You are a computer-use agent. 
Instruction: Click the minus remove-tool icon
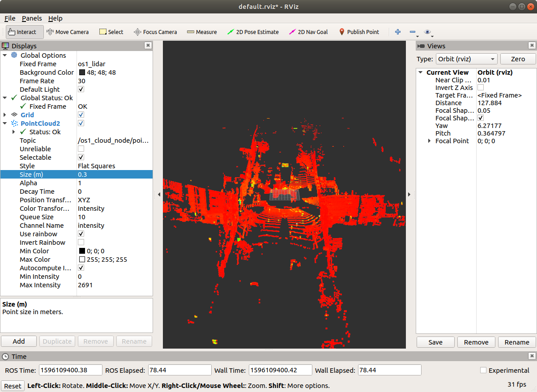(413, 32)
